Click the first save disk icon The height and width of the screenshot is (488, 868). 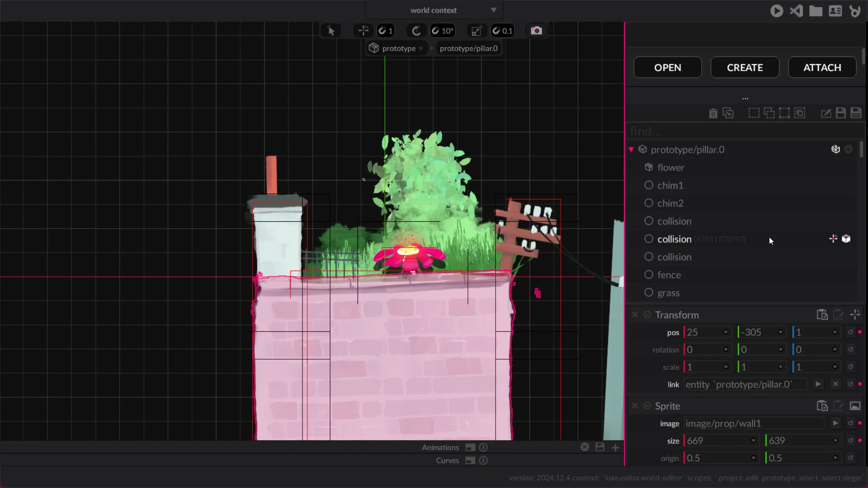(x=841, y=113)
